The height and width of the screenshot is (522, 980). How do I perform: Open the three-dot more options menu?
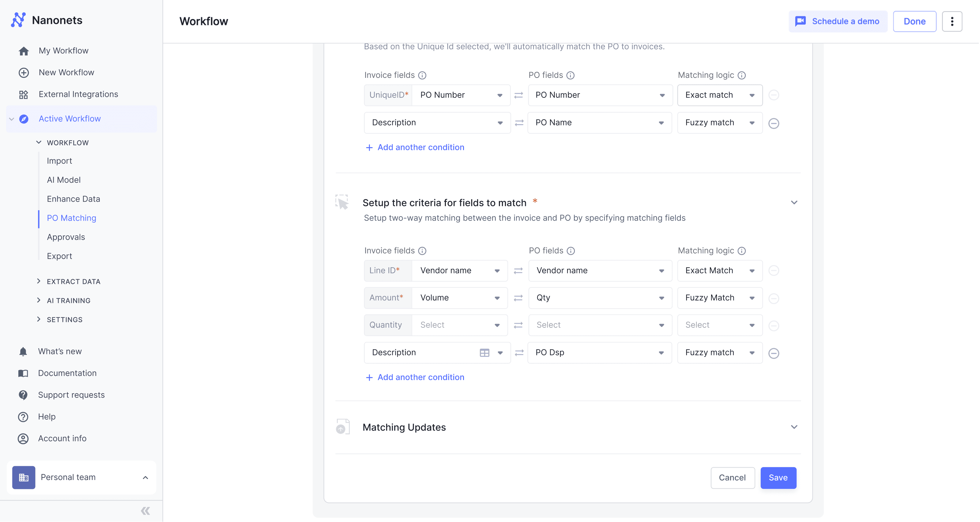[x=952, y=21]
